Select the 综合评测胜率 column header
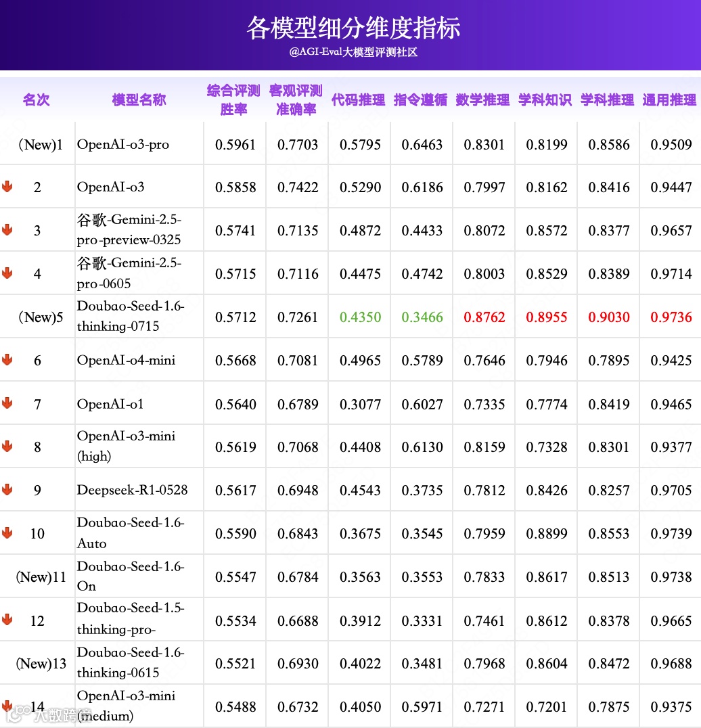Screen dimensions: 701x728 point(233,99)
